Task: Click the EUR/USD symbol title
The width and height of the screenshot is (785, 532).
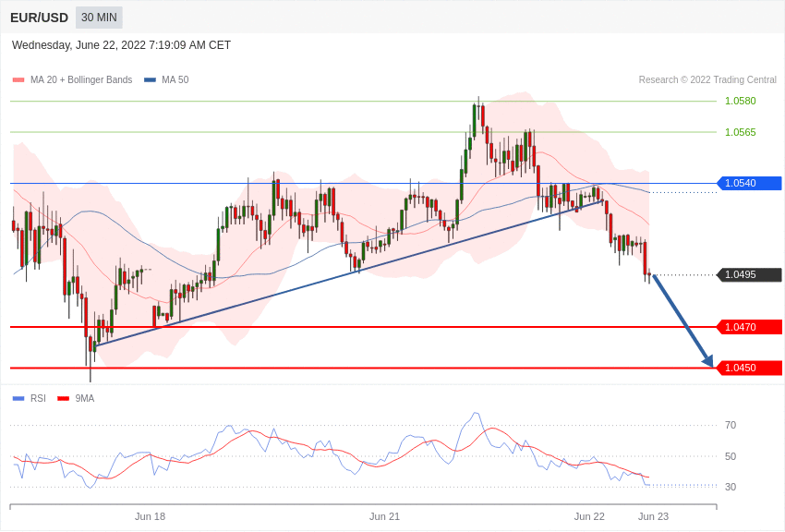Action: [x=39, y=18]
